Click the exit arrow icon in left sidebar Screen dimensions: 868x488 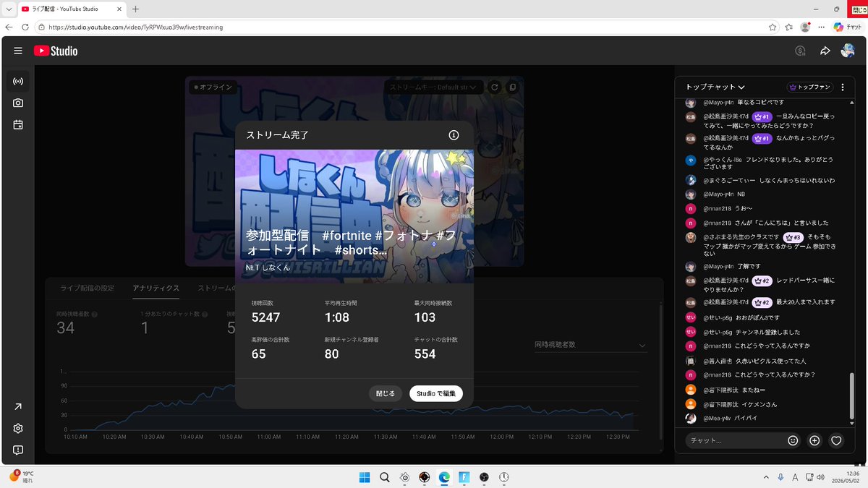point(18,407)
